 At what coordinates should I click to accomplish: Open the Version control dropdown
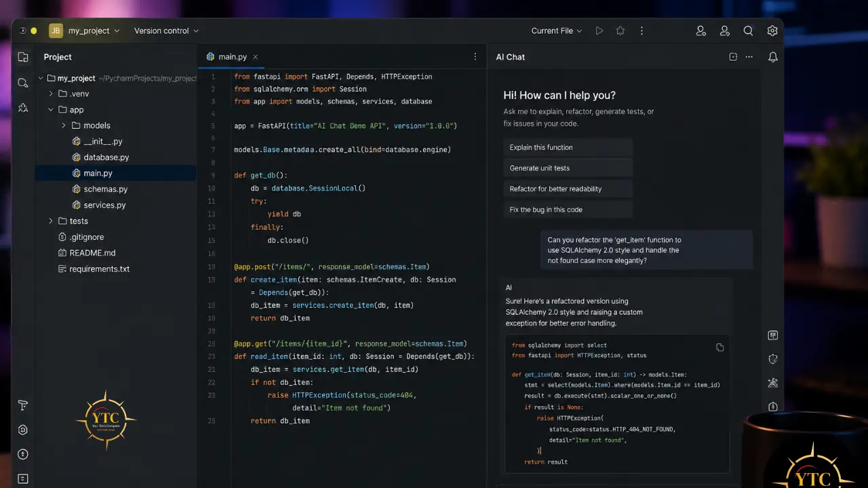click(x=166, y=30)
